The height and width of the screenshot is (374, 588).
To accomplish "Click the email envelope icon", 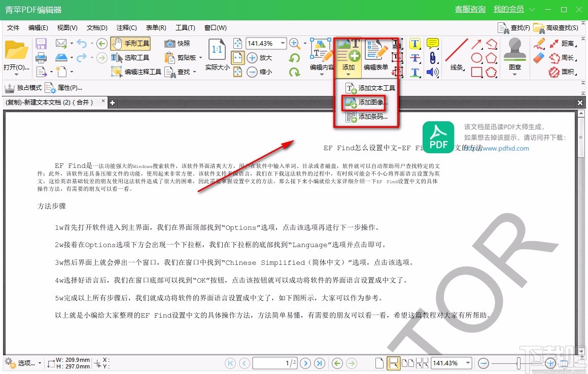I will click(61, 43).
